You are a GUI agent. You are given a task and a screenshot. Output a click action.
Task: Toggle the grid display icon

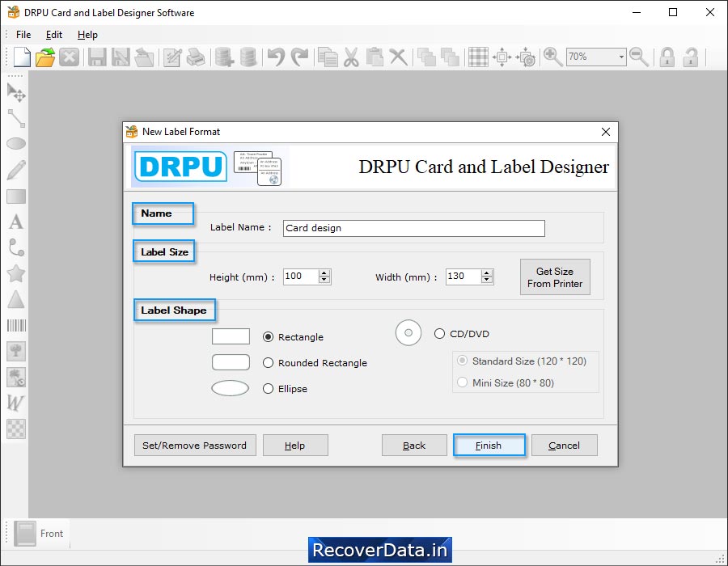point(478,57)
